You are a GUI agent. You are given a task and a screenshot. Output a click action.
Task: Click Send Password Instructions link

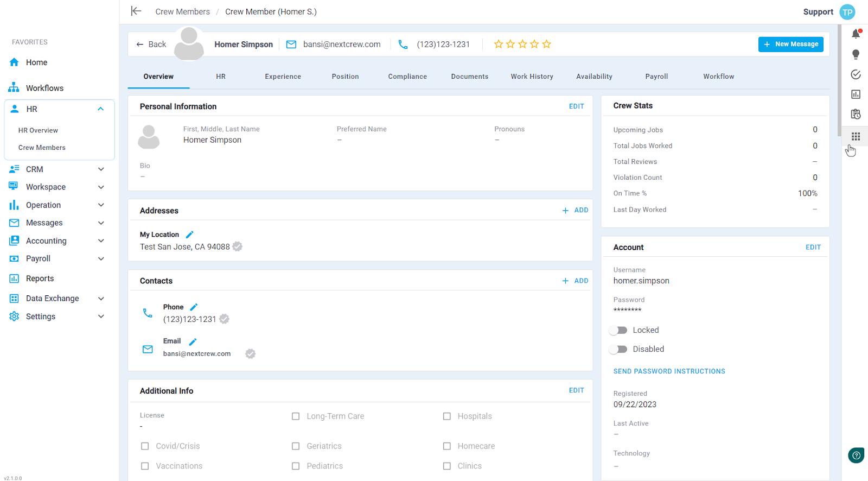(x=669, y=371)
